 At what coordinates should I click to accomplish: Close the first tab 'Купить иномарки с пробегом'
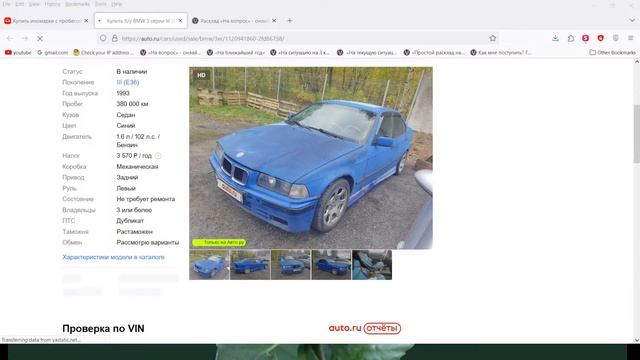tap(86, 21)
